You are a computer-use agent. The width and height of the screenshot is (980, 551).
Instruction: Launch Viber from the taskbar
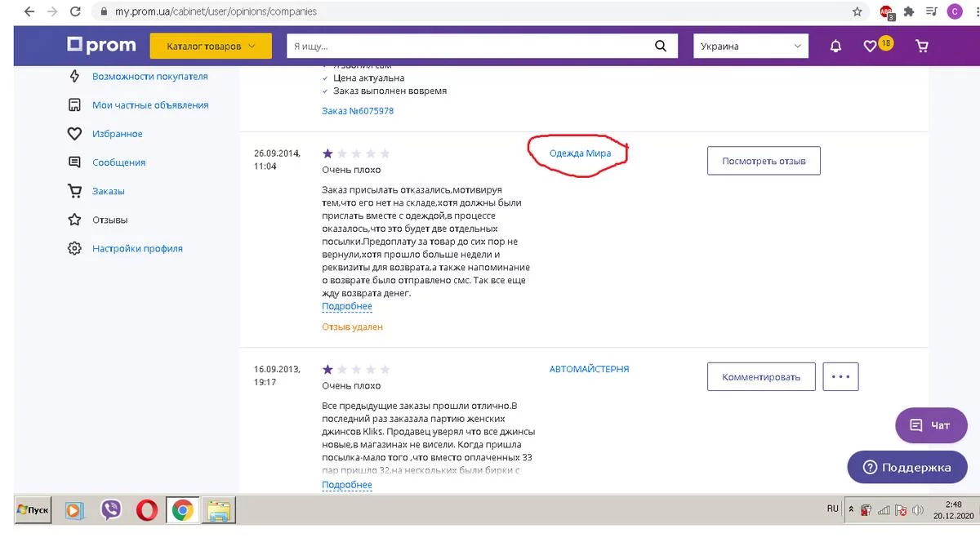coord(111,510)
